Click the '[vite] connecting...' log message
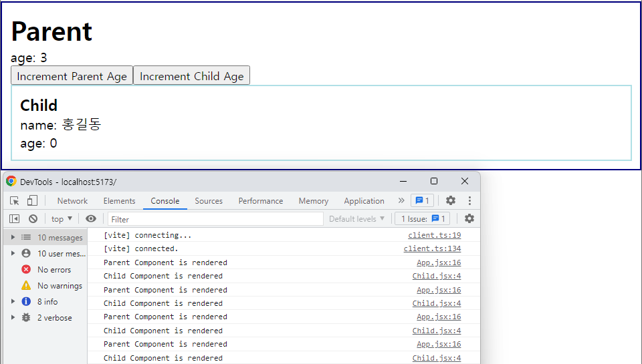This screenshot has width=642, height=364. point(147,235)
